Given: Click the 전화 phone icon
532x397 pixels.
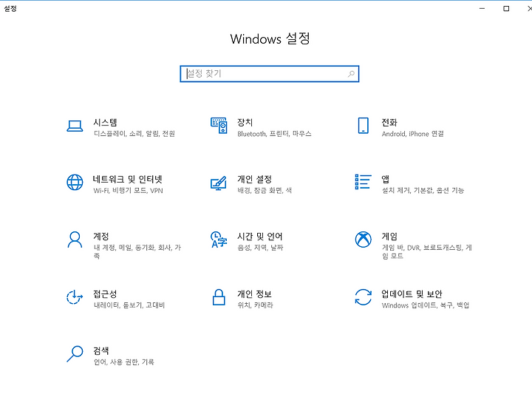Looking at the screenshot, I should tap(363, 126).
